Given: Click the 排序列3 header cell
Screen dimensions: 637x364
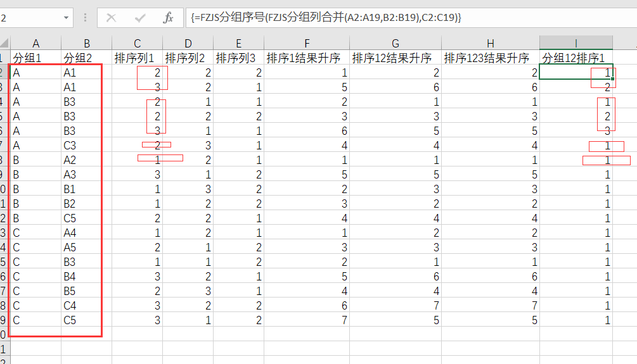Looking at the screenshot, I should click(x=238, y=58).
